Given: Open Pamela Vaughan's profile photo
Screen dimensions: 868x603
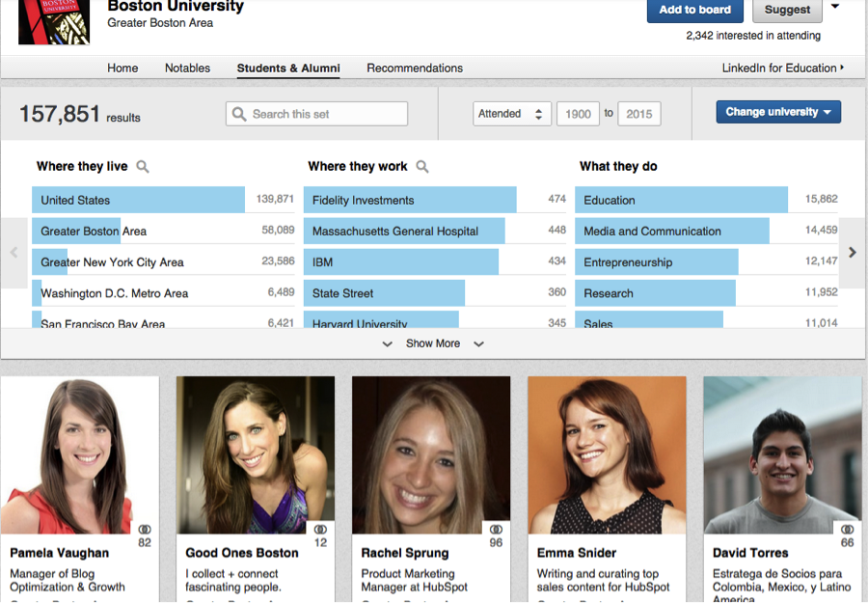Looking at the screenshot, I should pos(80,455).
